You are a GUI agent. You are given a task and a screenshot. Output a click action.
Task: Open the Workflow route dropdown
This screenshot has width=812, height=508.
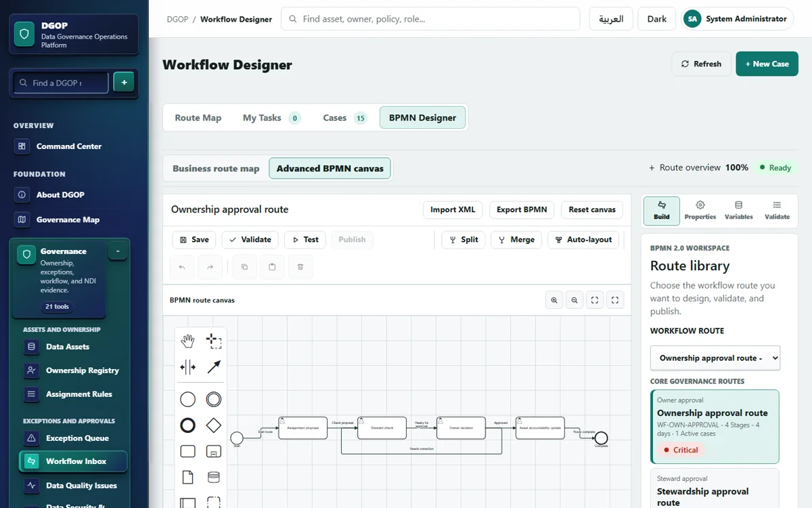coord(715,358)
